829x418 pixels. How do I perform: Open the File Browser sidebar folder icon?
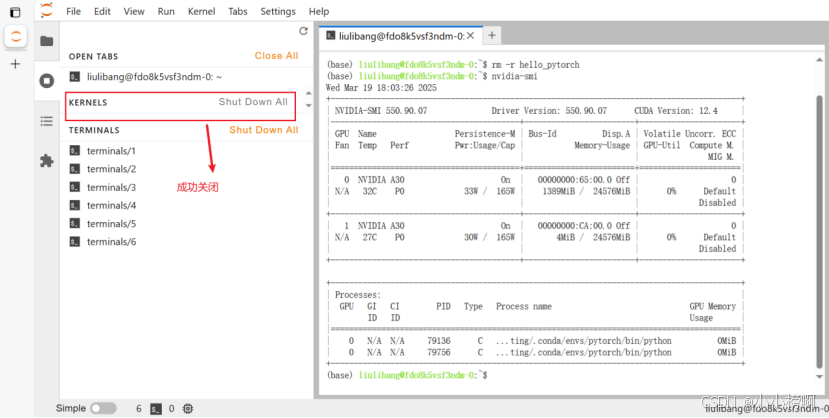pyautogui.click(x=47, y=41)
